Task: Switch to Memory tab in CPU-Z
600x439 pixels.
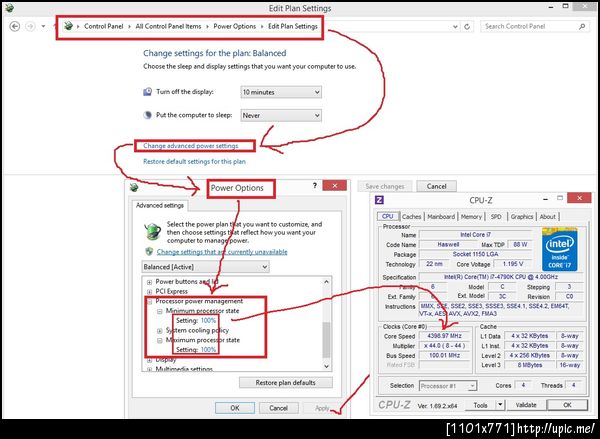Action: coord(471,217)
